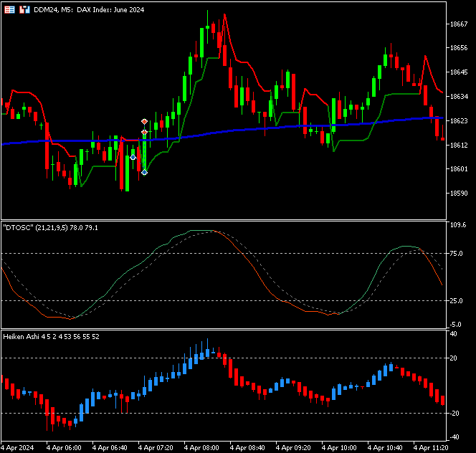Click the 4 Apr 11:20 time label
Image resolution: width=476 pixels, height=453 pixels.
pos(430,448)
